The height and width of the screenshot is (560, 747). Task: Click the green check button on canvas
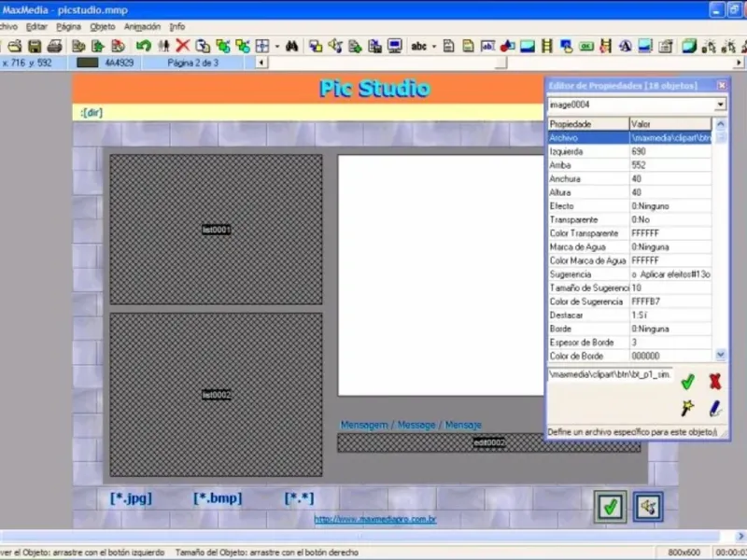[611, 507]
